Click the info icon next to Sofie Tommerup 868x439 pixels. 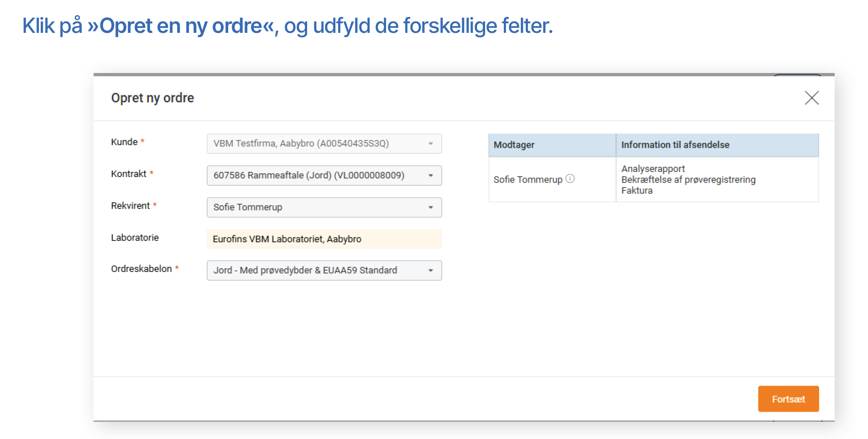coord(570,179)
